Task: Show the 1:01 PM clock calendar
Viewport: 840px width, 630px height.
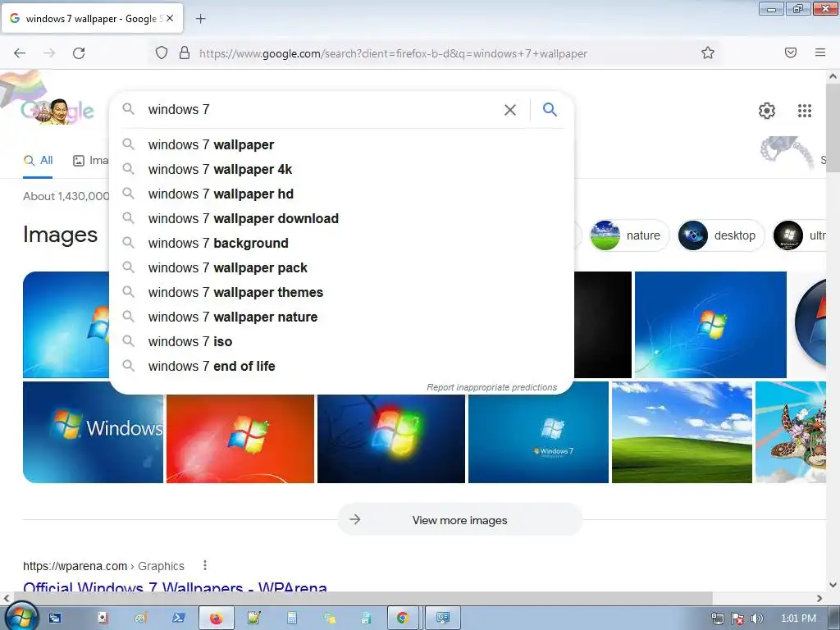Action: (x=798, y=619)
